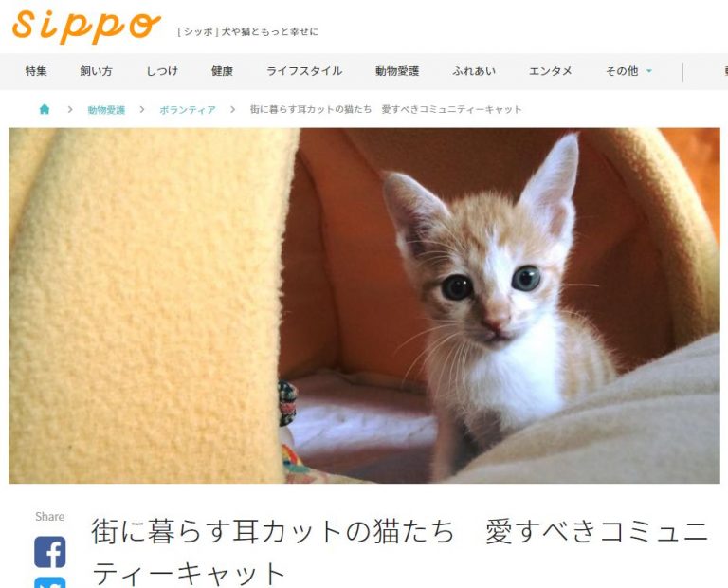
Task: Click the 動物愛護 breadcrumb link
Action: point(106,110)
